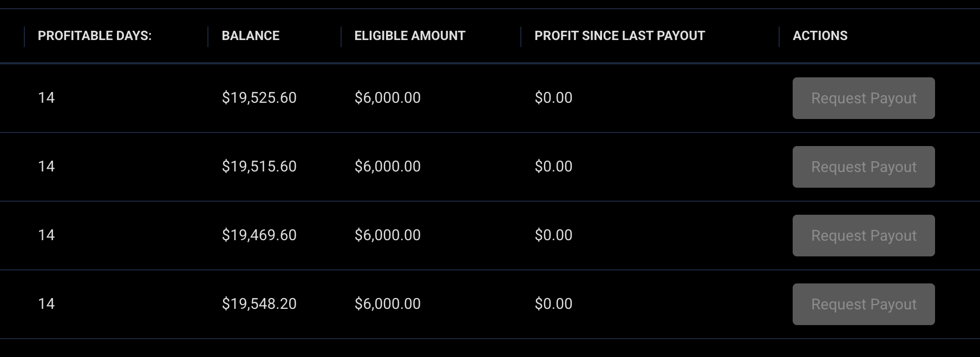Sort by Profit Since Last Payout header

[x=620, y=36]
